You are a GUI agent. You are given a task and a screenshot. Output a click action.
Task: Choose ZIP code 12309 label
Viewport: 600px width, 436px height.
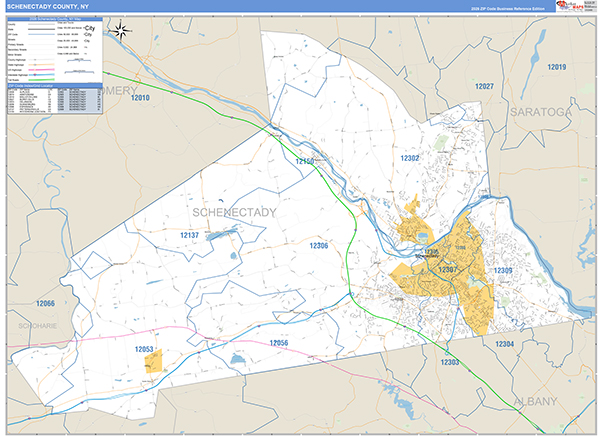click(x=502, y=271)
